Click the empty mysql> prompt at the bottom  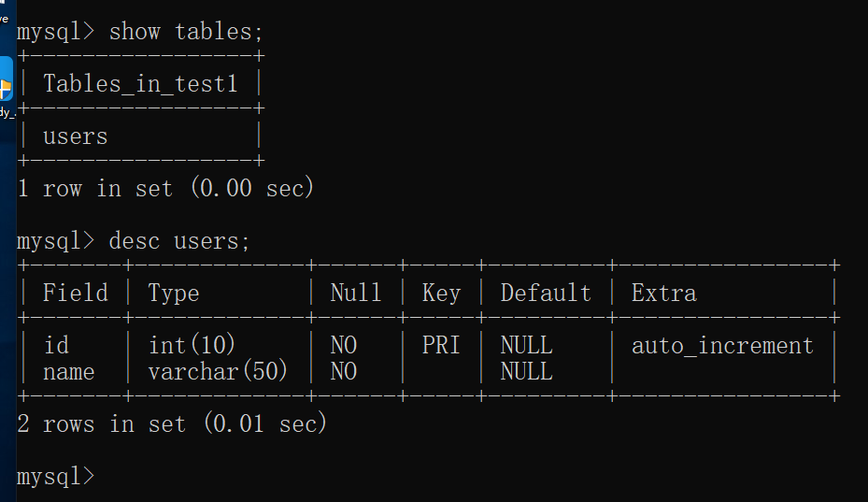56,476
